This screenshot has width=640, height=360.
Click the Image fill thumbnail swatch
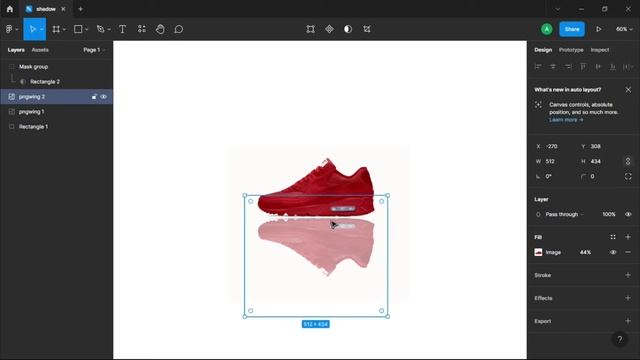[x=538, y=252]
